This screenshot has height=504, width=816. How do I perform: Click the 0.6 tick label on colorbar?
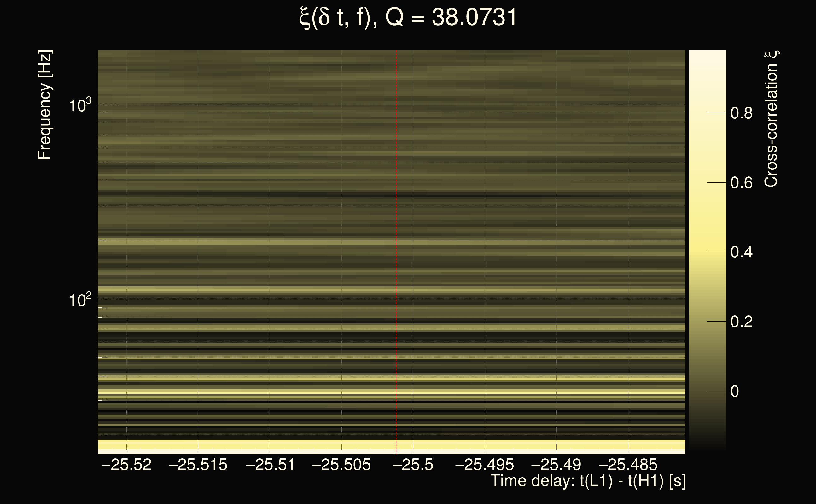[x=741, y=183]
